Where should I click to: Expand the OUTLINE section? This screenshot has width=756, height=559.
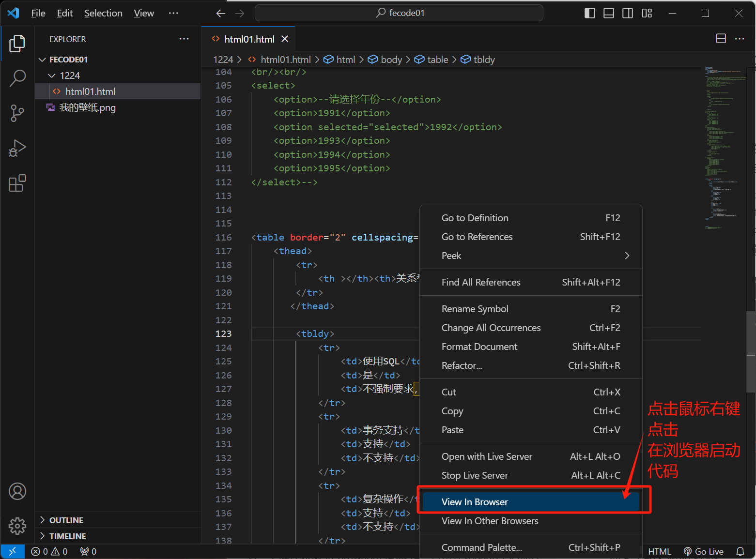[x=118, y=520]
